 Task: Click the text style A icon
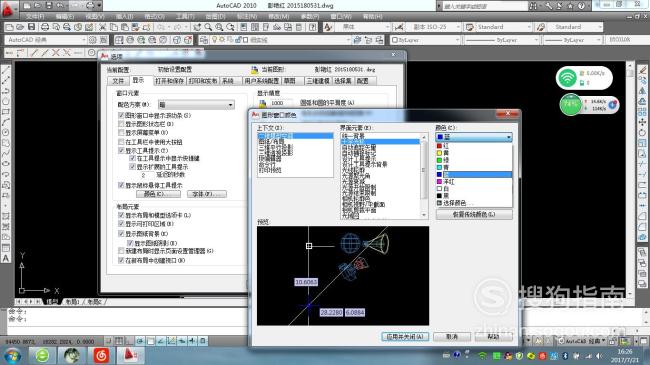(328, 27)
